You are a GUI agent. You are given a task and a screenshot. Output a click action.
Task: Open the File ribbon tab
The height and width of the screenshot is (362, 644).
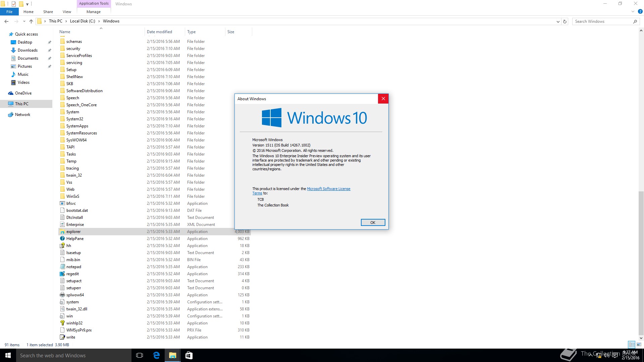coord(9,12)
